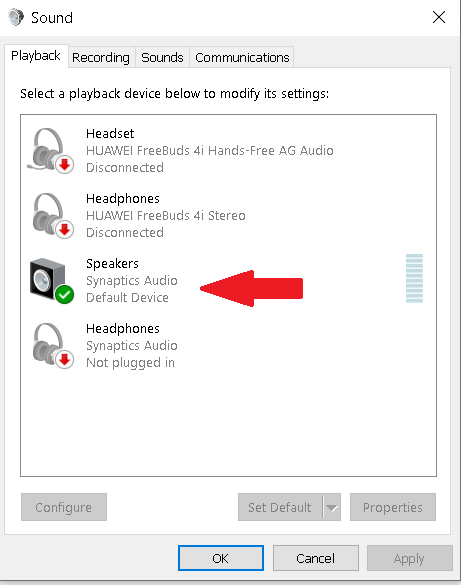The image size is (461, 585).
Task: Switch to the Communications tab
Action: point(242,57)
